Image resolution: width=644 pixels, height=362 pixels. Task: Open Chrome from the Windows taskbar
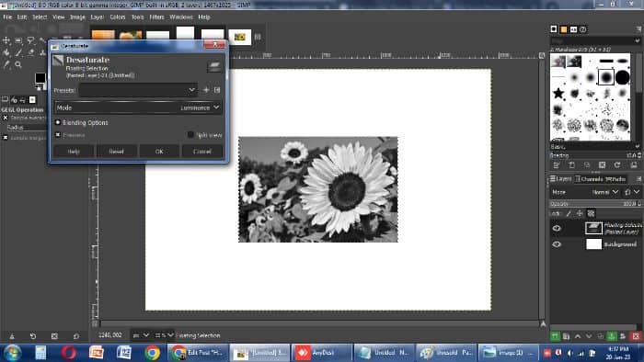[152, 353]
